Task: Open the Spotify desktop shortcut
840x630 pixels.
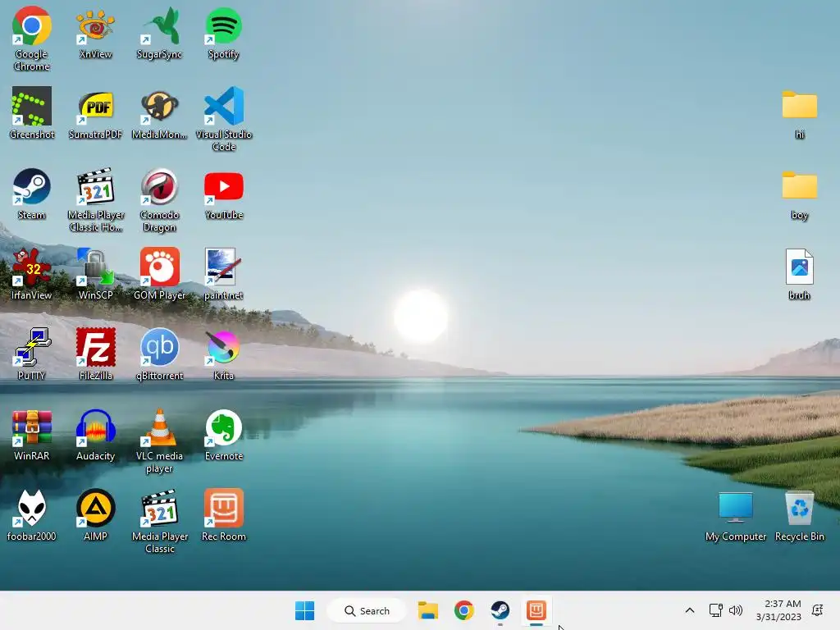Action: 223,33
